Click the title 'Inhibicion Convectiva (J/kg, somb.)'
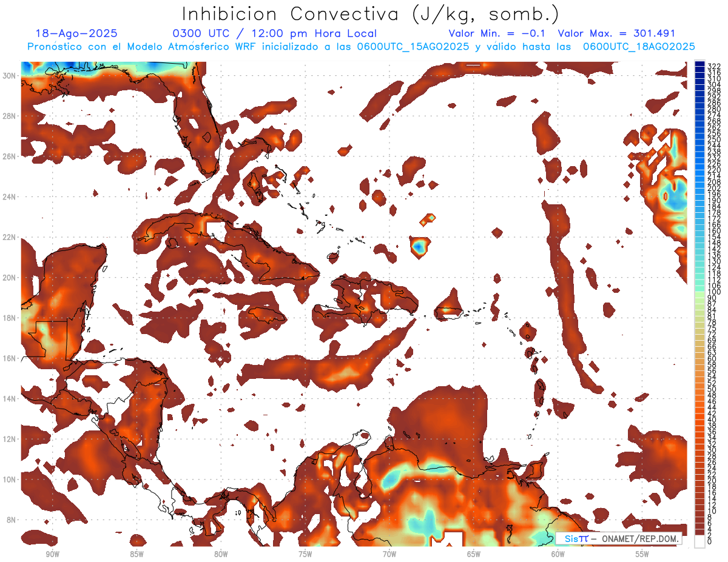 pyautogui.click(x=371, y=14)
